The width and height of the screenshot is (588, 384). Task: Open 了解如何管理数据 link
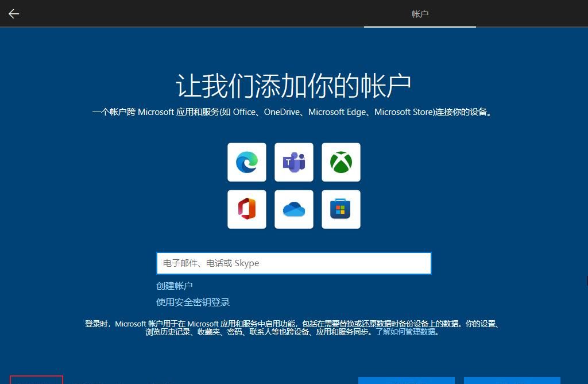pyautogui.click(x=406, y=332)
